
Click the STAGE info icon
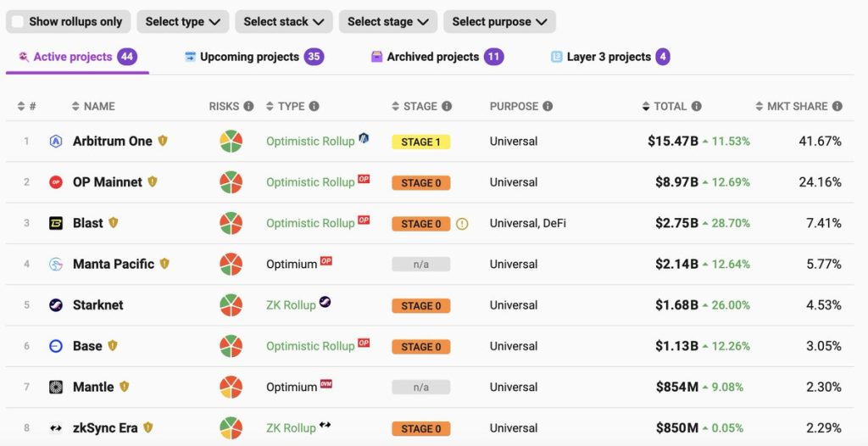point(447,106)
